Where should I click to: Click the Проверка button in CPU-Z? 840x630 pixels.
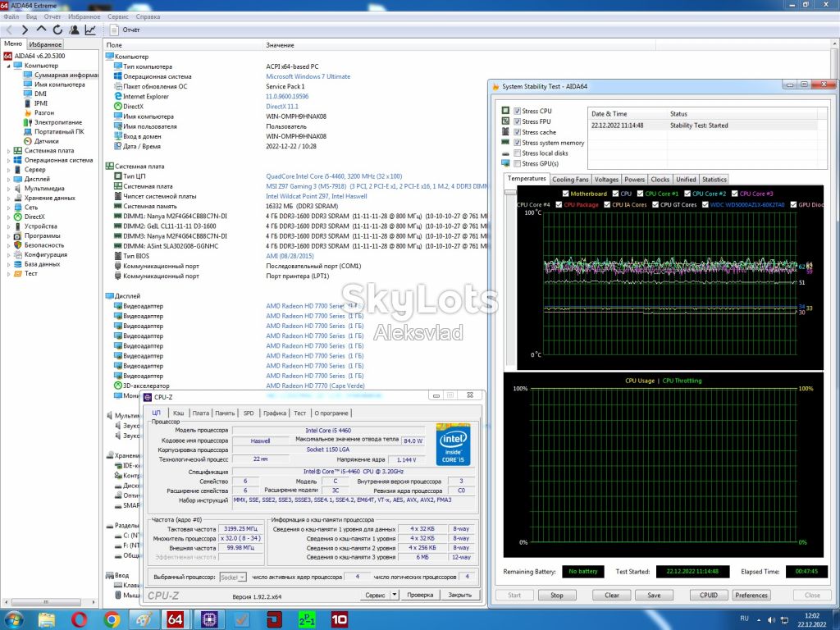coord(420,595)
